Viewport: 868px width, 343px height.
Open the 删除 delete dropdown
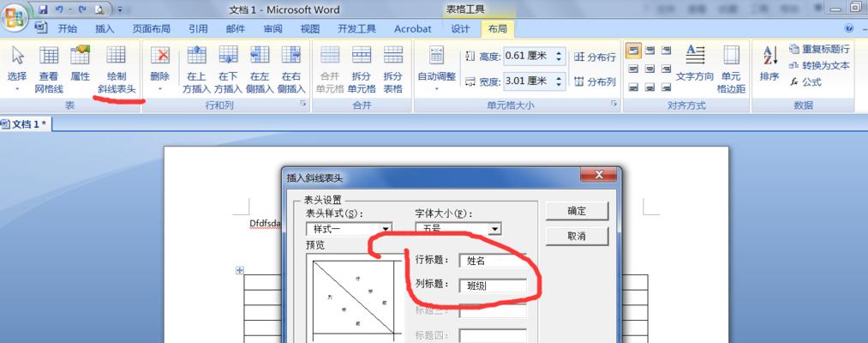(160, 69)
